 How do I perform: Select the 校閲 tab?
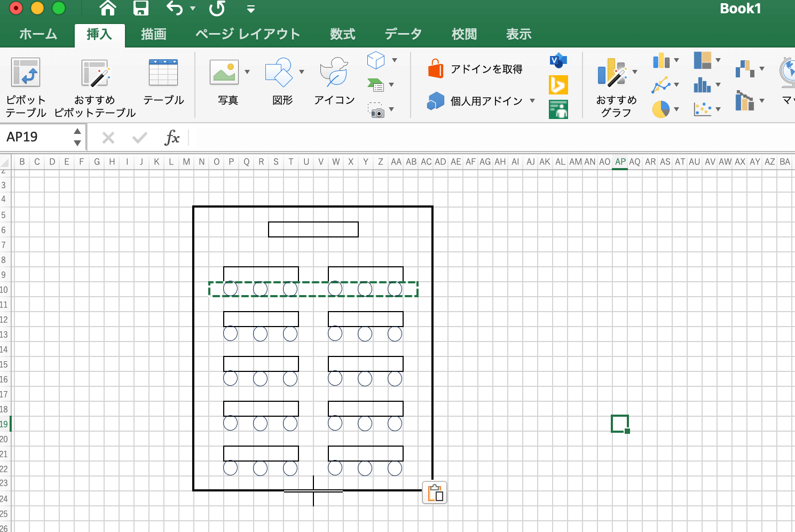pos(464,34)
